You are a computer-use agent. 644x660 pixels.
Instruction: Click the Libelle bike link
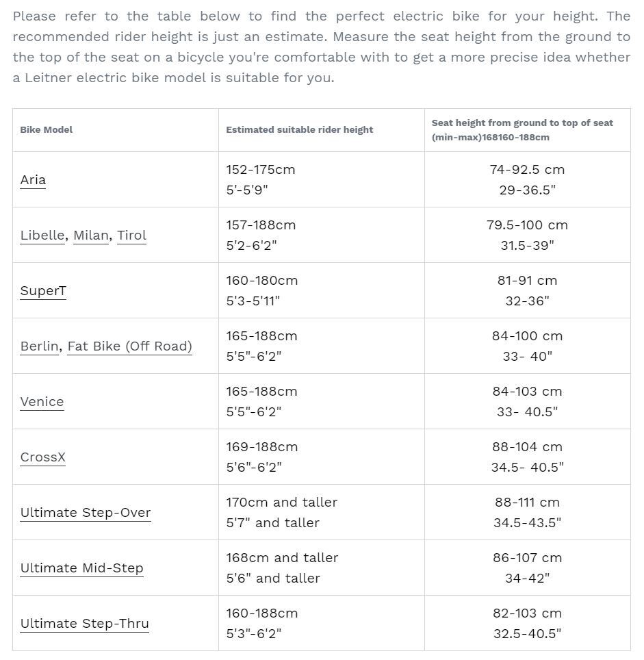tap(42, 236)
